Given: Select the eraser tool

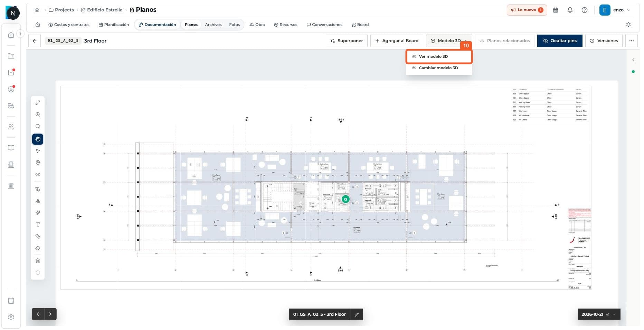Looking at the screenshot, I should click(x=38, y=248).
